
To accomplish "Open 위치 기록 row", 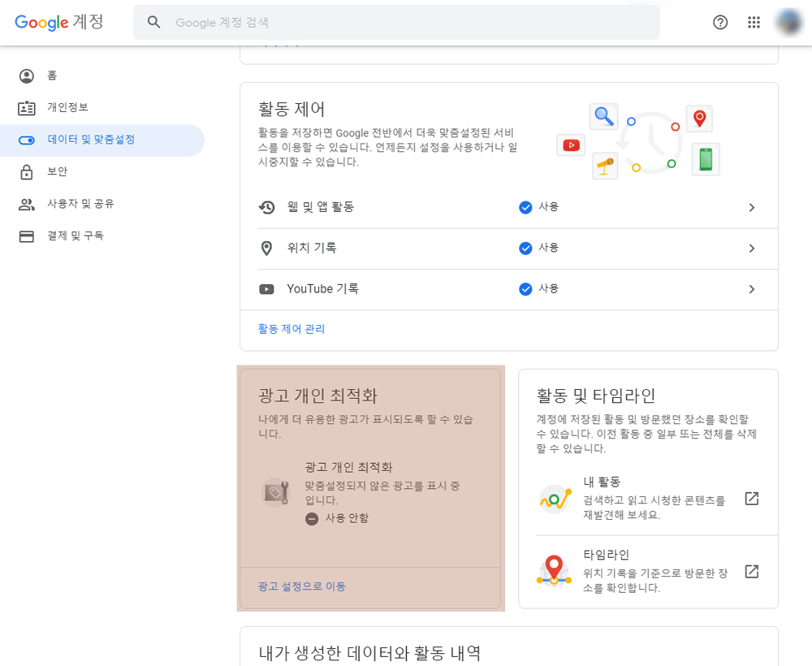I will click(508, 248).
